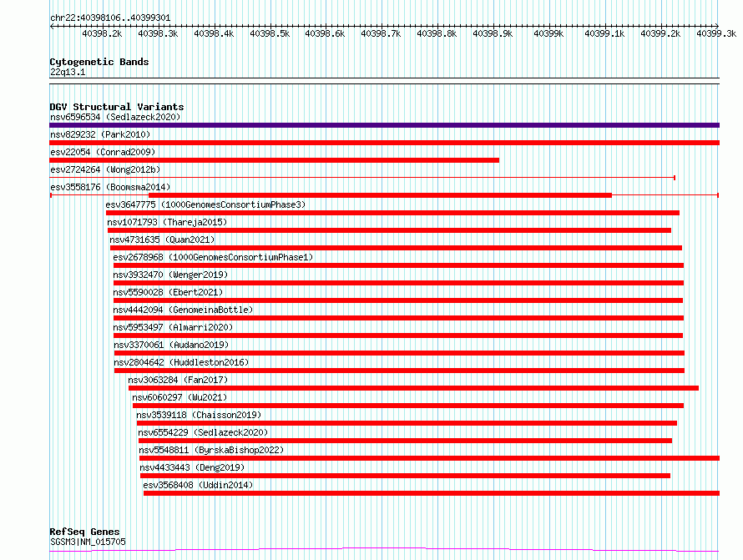Click the Cytogenetic Bands track title
Screen dimensions: 743x560
(99, 62)
